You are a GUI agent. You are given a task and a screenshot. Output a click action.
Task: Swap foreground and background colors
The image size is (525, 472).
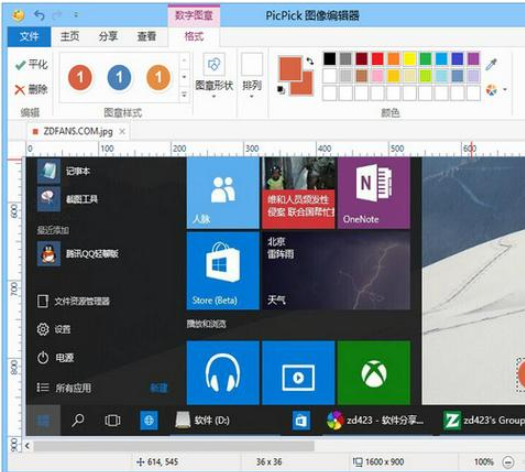coord(310,61)
